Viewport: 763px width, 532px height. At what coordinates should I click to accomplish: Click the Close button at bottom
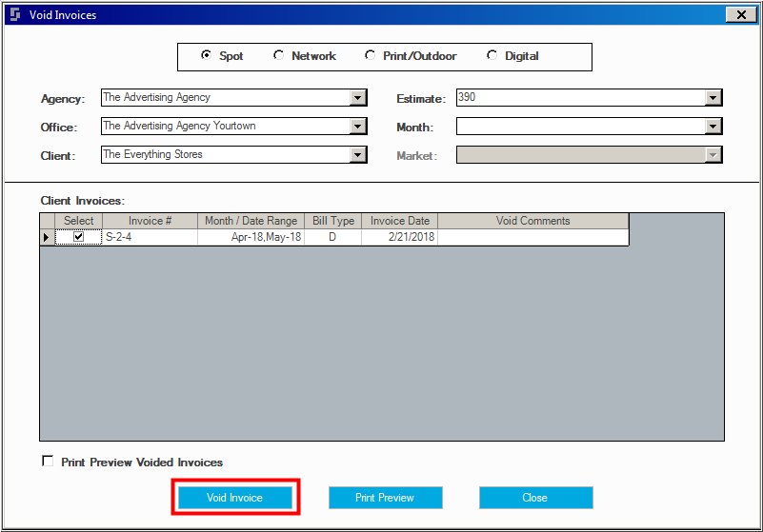(535, 498)
